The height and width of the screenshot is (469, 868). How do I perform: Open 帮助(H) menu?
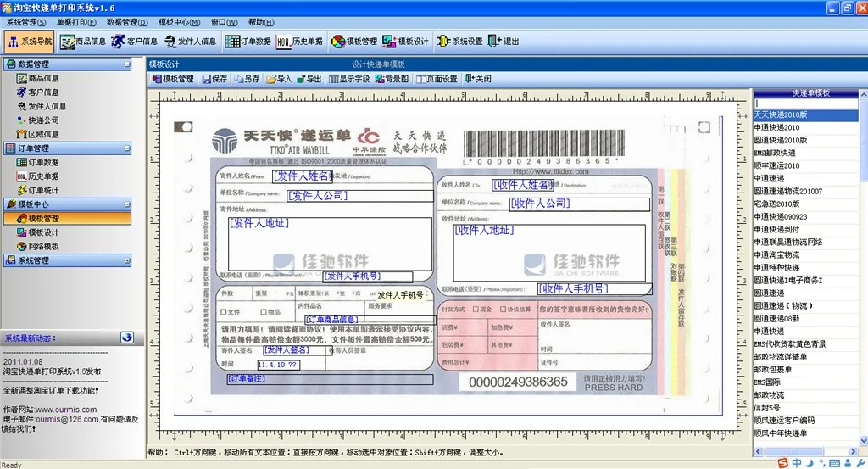(261, 22)
